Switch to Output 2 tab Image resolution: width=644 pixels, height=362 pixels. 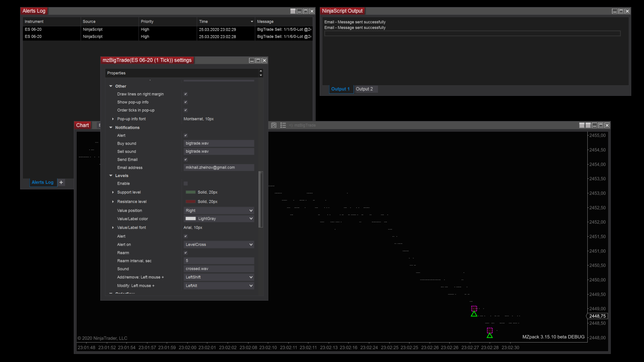tap(364, 89)
